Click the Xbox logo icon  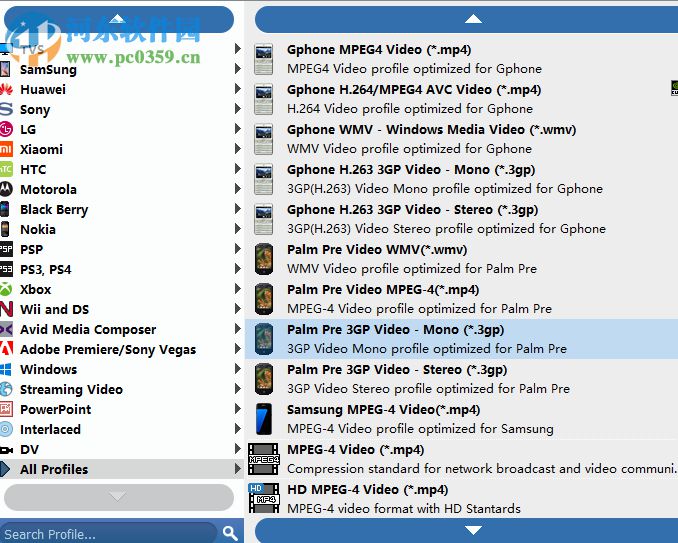6,289
